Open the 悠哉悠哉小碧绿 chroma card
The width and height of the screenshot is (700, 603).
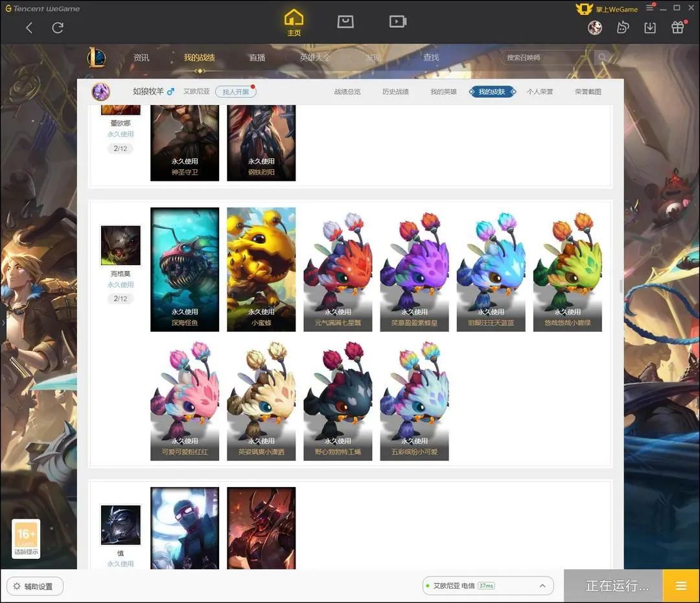pyautogui.click(x=567, y=269)
